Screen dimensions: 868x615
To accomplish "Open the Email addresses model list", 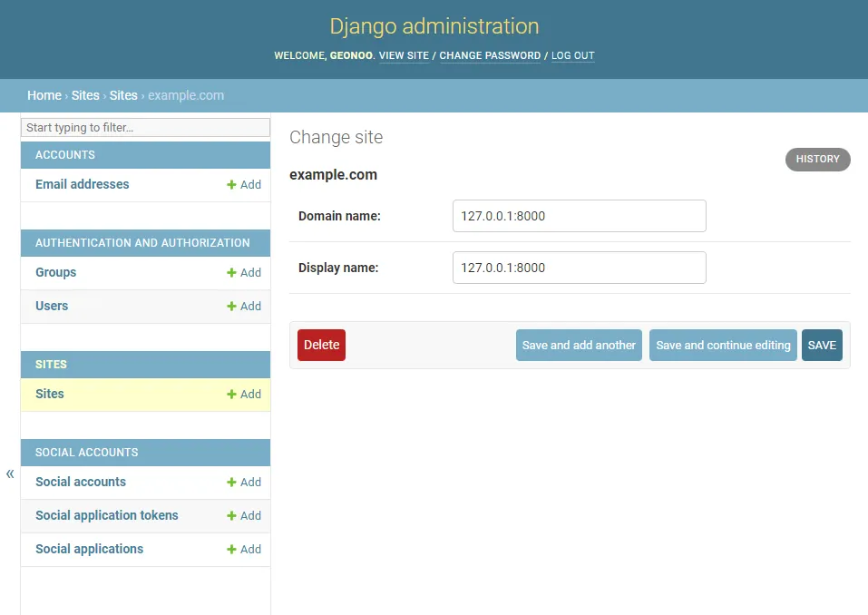I will tap(82, 184).
